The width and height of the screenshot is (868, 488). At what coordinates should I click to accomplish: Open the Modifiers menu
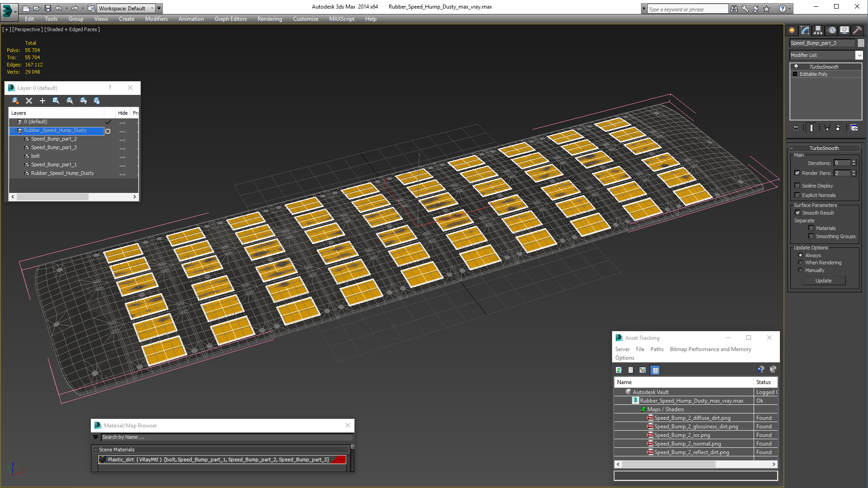pos(156,19)
